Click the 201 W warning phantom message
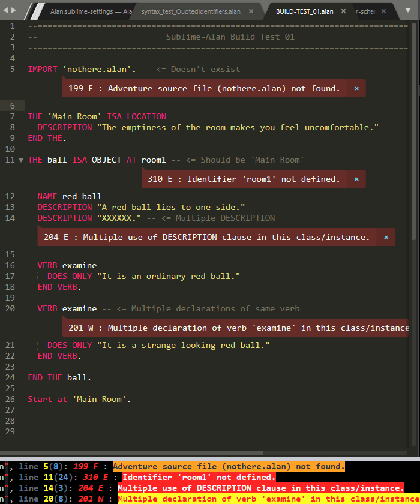The height and width of the screenshot is (504, 420). 239,328
